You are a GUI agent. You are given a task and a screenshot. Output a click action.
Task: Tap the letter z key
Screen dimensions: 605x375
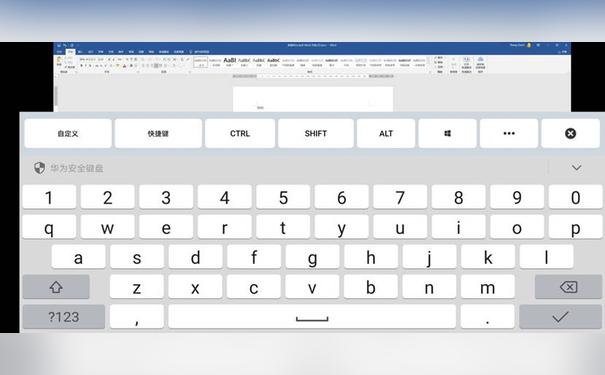137,287
